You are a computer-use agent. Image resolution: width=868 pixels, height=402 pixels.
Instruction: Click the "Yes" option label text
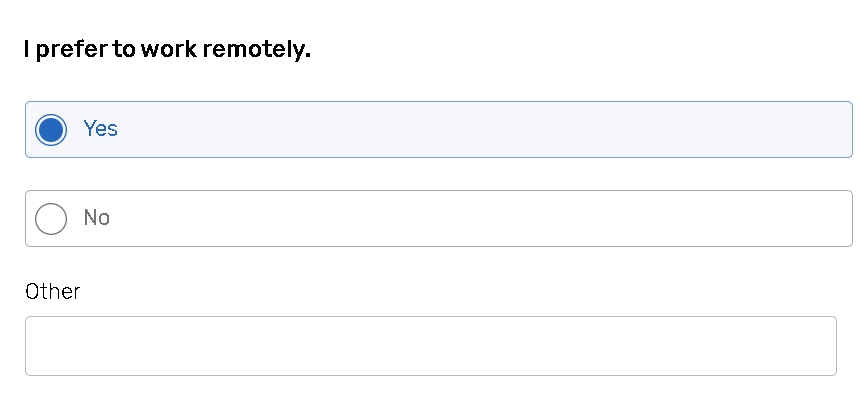[x=100, y=129]
